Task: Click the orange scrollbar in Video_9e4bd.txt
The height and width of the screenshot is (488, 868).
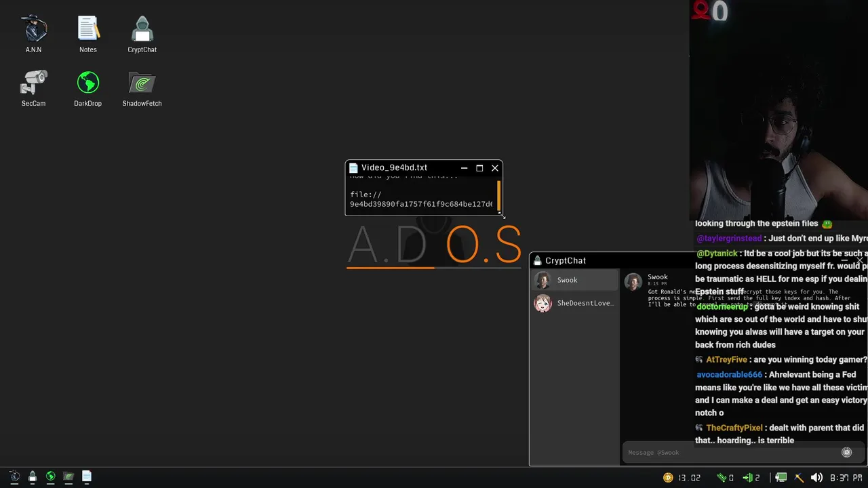Action: (x=499, y=195)
